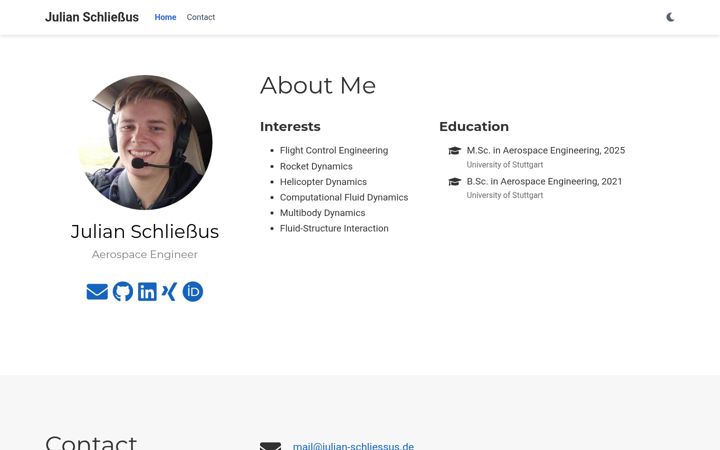
Task: Click 'University of Stuttgart' under the M.Sc. entry
Action: coord(505,165)
